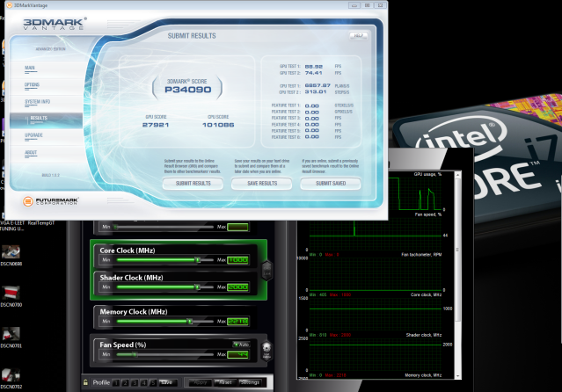Click the Help button in 3DMark
This screenshot has width=562, height=392.
coord(358,35)
